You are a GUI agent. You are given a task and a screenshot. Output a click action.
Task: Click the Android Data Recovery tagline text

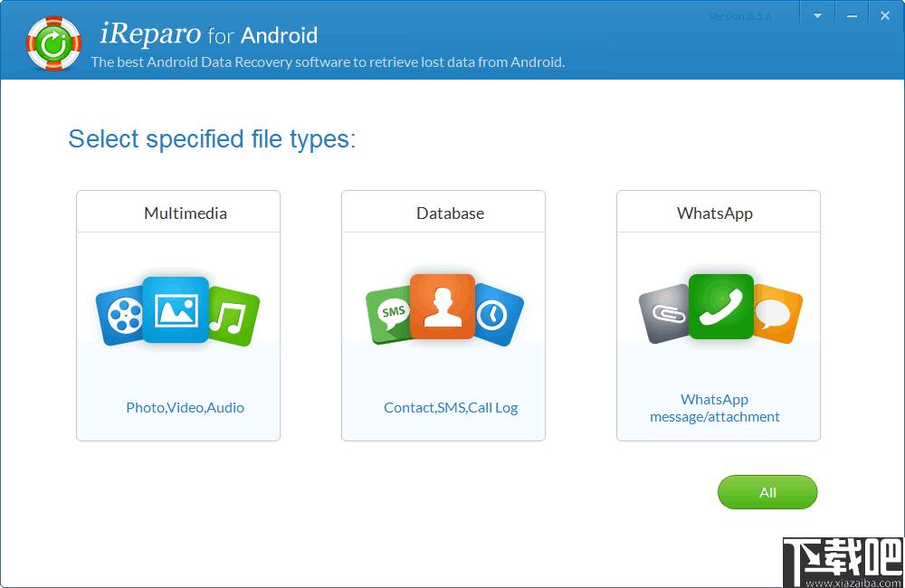[x=328, y=62]
